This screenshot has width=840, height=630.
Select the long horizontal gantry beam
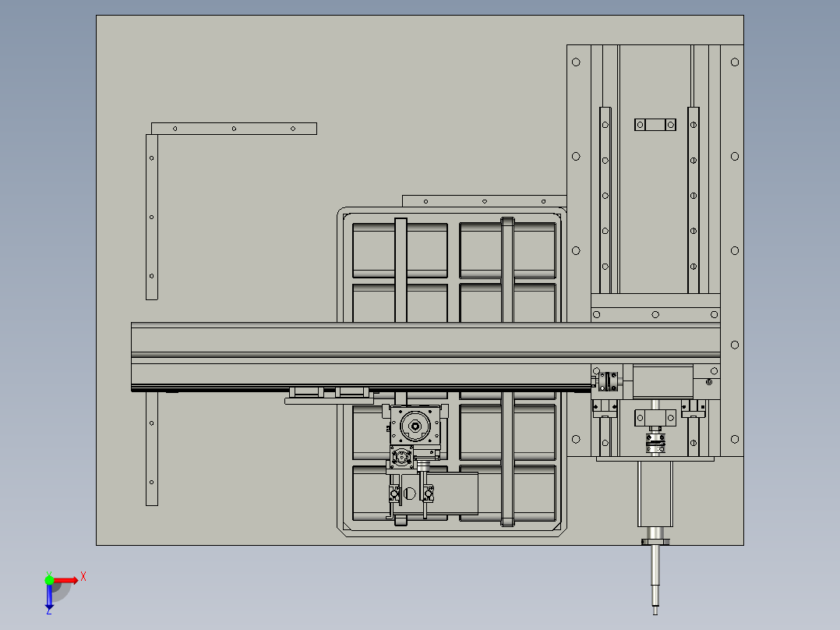pos(425,356)
